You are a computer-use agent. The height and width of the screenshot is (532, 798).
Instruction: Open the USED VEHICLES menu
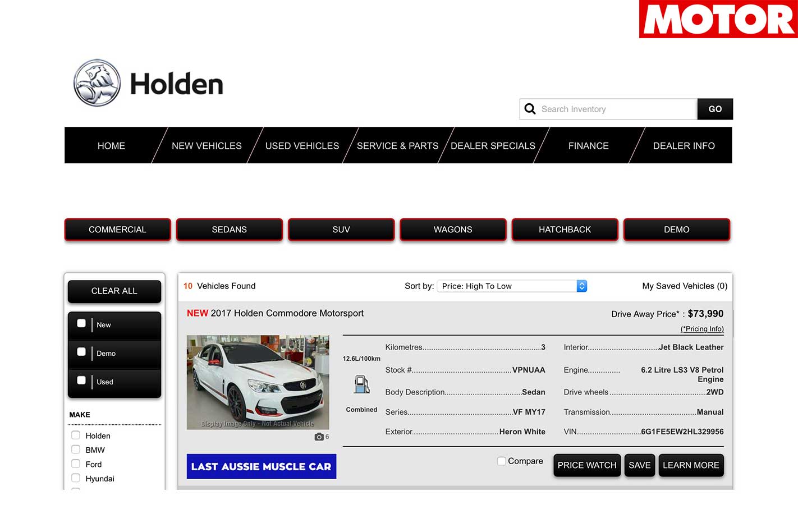click(302, 146)
